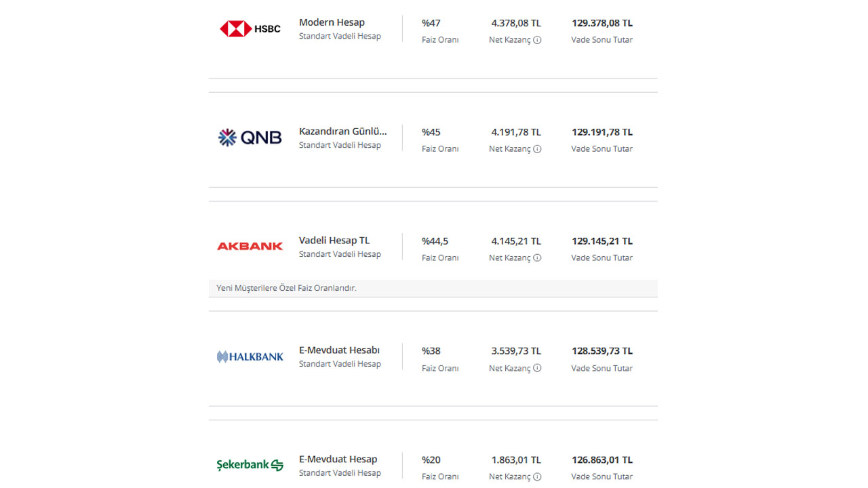Open Net Kazanç info icon for Şekerbank

click(537, 477)
